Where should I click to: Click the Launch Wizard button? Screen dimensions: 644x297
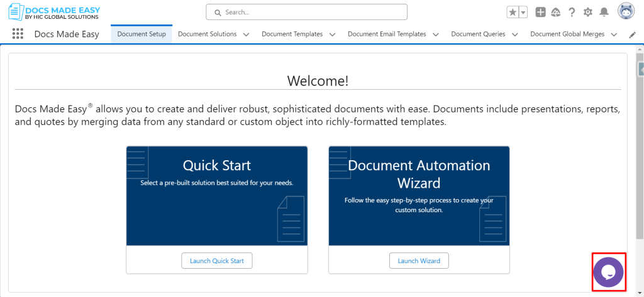(419, 261)
